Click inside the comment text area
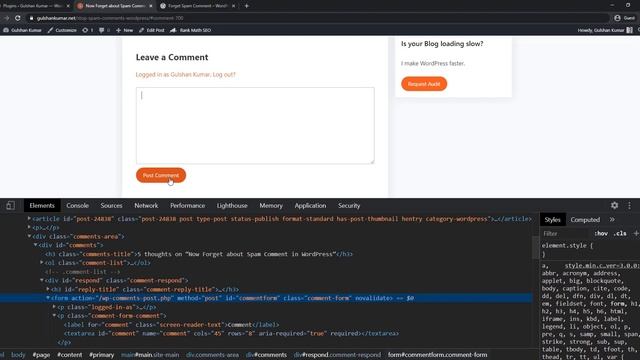The image size is (640, 360). point(255,126)
